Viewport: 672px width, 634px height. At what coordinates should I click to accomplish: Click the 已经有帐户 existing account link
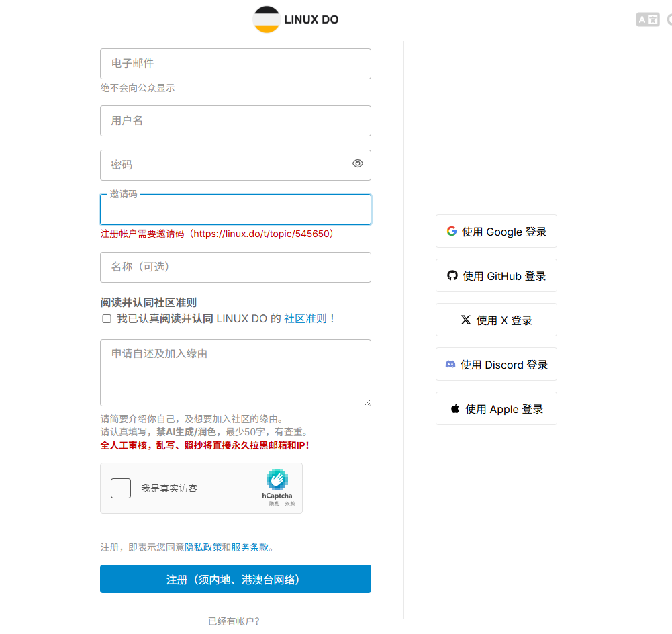(234, 621)
